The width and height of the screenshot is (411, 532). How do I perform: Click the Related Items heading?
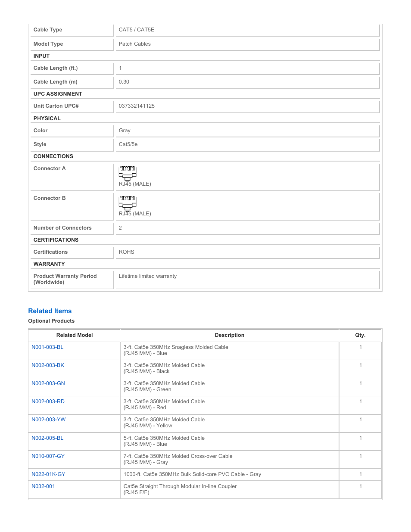[x=50, y=311]
